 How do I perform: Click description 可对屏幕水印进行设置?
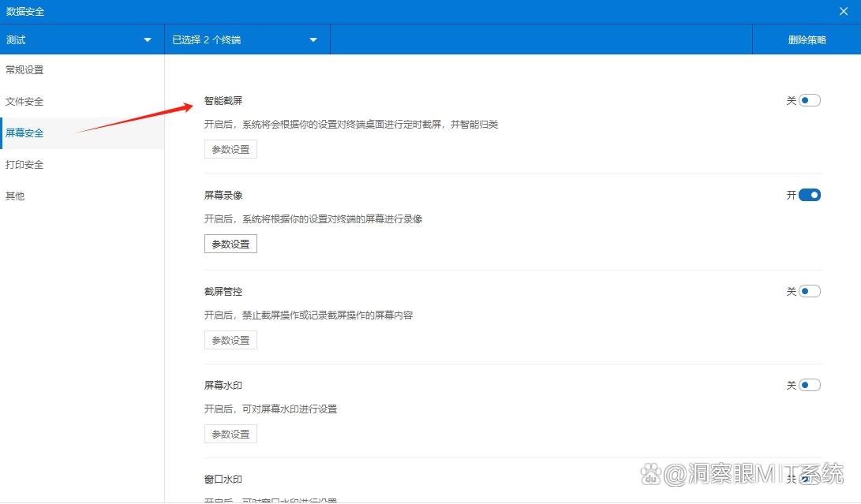pyautogui.click(x=290, y=409)
